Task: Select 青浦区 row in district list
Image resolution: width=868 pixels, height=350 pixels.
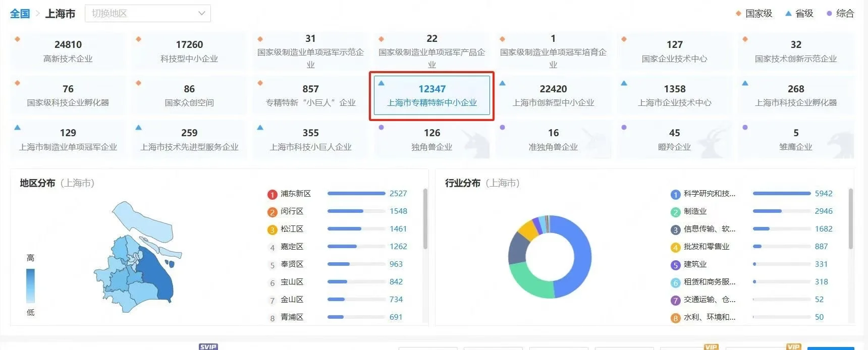Action: point(337,317)
